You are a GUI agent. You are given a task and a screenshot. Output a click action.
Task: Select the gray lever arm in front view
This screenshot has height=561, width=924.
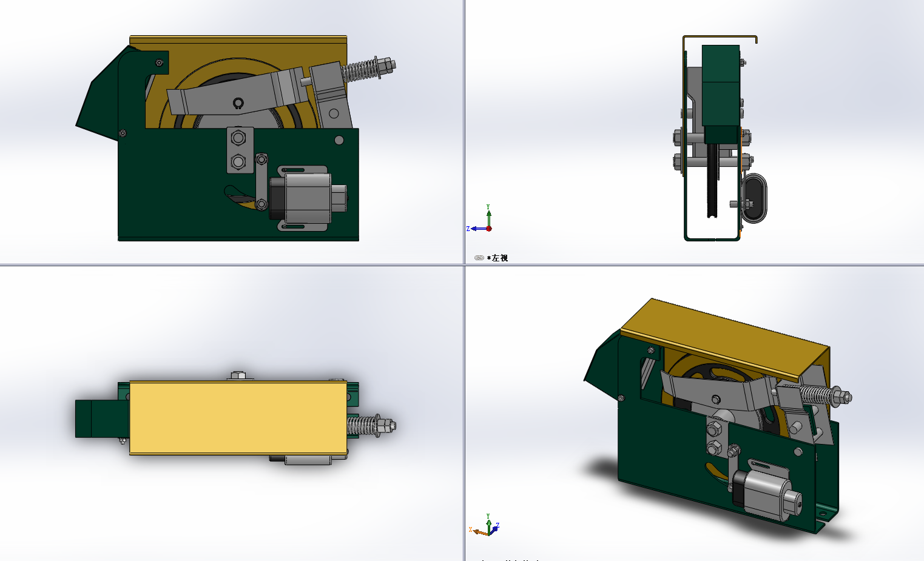click(x=237, y=94)
